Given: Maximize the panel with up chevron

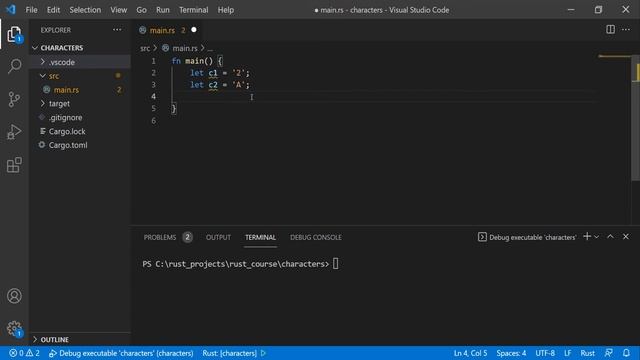Looking at the screenshot, I should tap(610, 236).
